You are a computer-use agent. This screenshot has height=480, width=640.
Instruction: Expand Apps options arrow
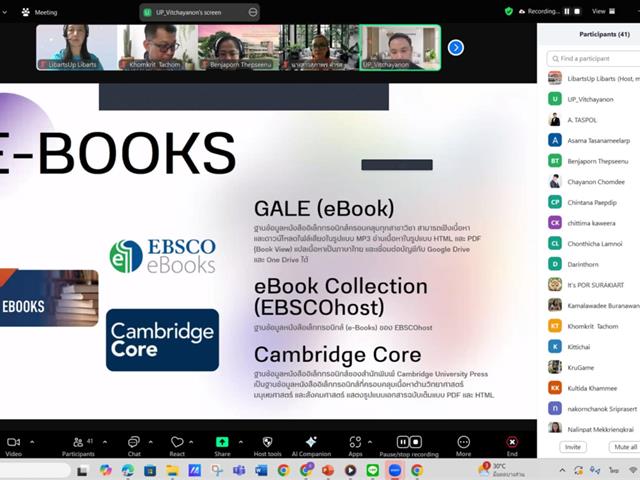370,442
